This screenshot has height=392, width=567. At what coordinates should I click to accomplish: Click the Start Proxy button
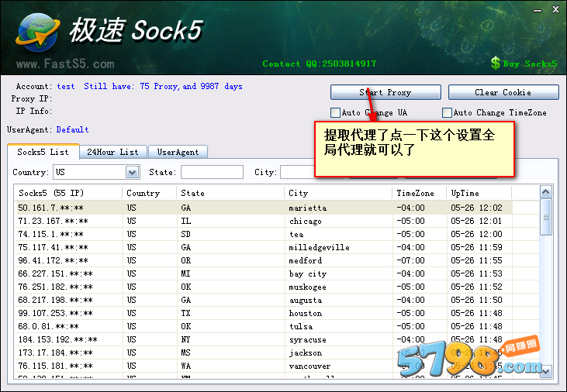(x=385, y=92)
